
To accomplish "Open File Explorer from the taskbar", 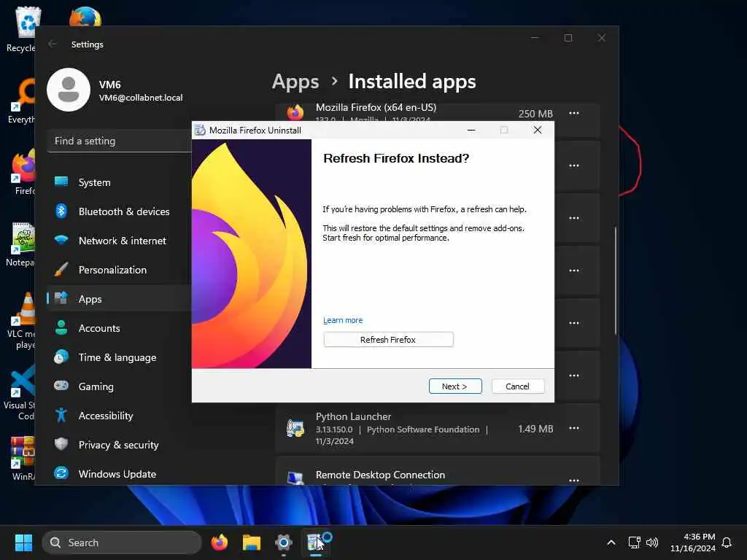I will point(252,542).
